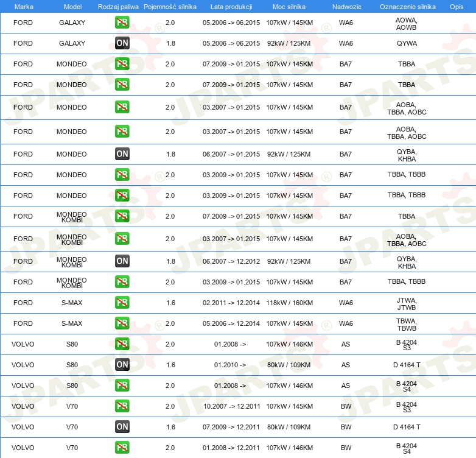
Task: Click AS body cell in the S80 D 4164 T row
Action: [346, 365]
